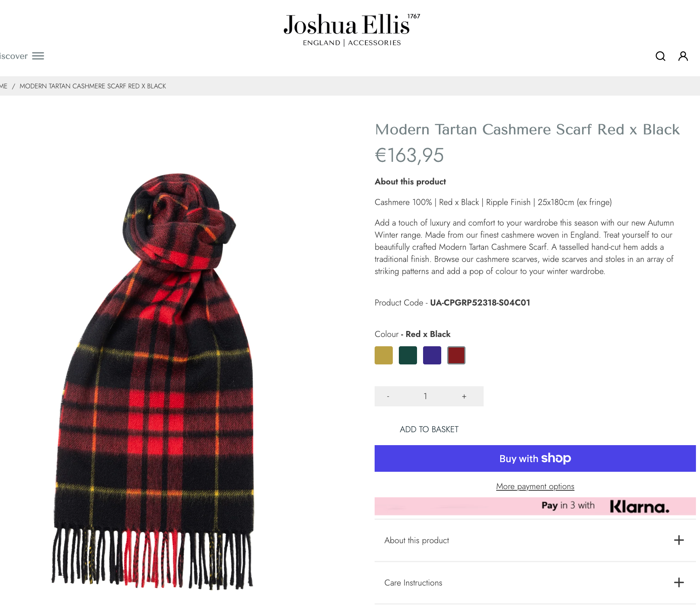Screen dimensions: 700x611
Task: Go to the Home breadcrumb link
Action: [x=3, y=86]
